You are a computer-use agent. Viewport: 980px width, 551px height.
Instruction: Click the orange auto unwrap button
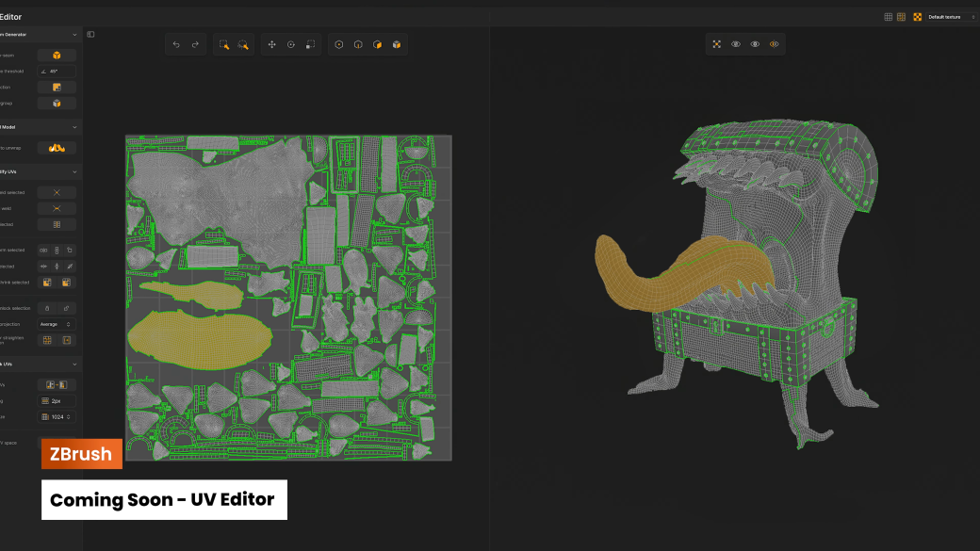pyautogui.click(x=57, y=148)
